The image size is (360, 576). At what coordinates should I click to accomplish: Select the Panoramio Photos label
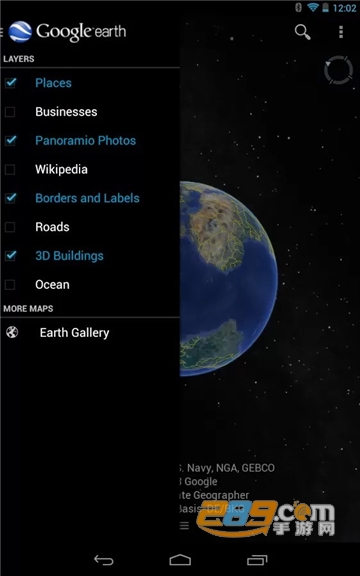tap(86, 141)
